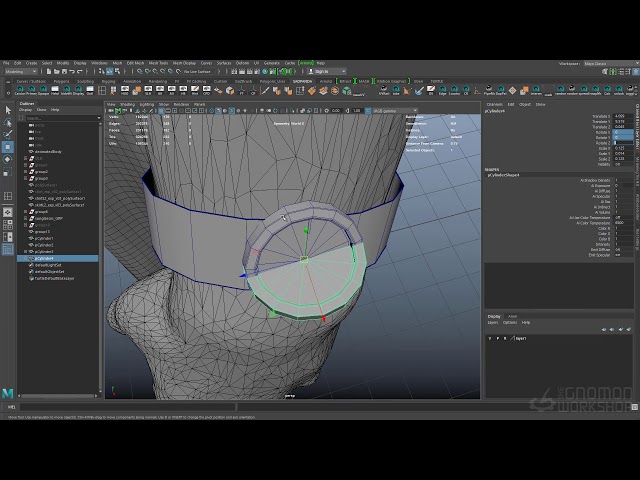Viewport: 640px width, 480px height.
Task: Activate the Paint Selection tool
Action: pos(8,135)
